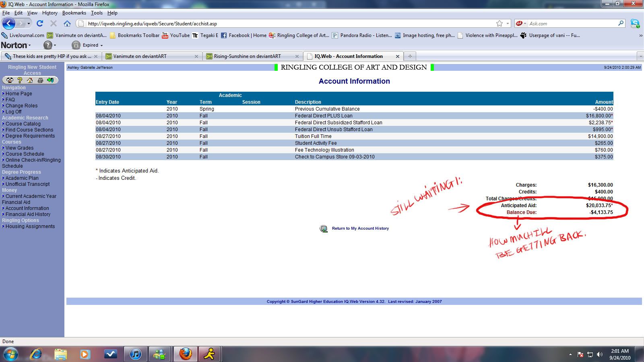Open Windows Explorer folder on taskbar
Screen dimensions: 644x362
coord(61,354)
